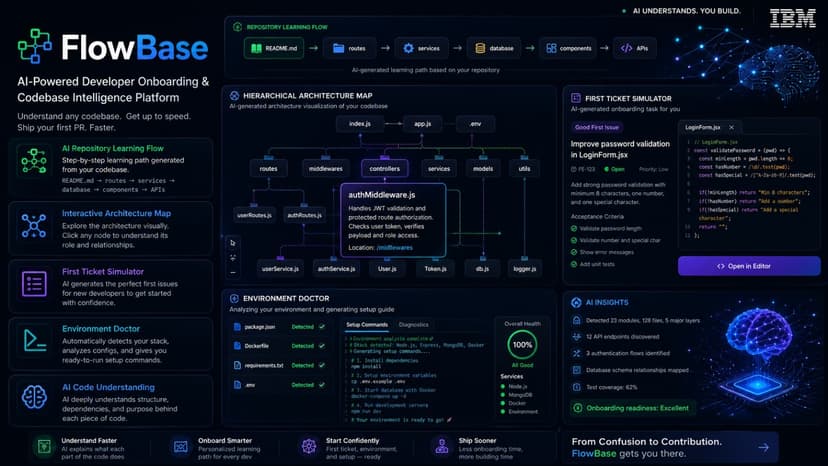Switch to the Setup Commands tab
Viewport: 828px width, 466px height.
(x=367, y=324)
